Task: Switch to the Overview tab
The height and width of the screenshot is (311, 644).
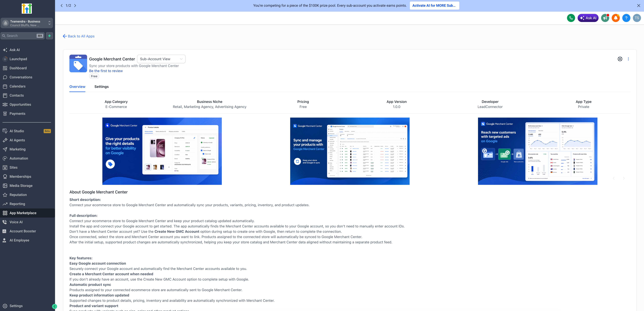Action: click(77, 87)
